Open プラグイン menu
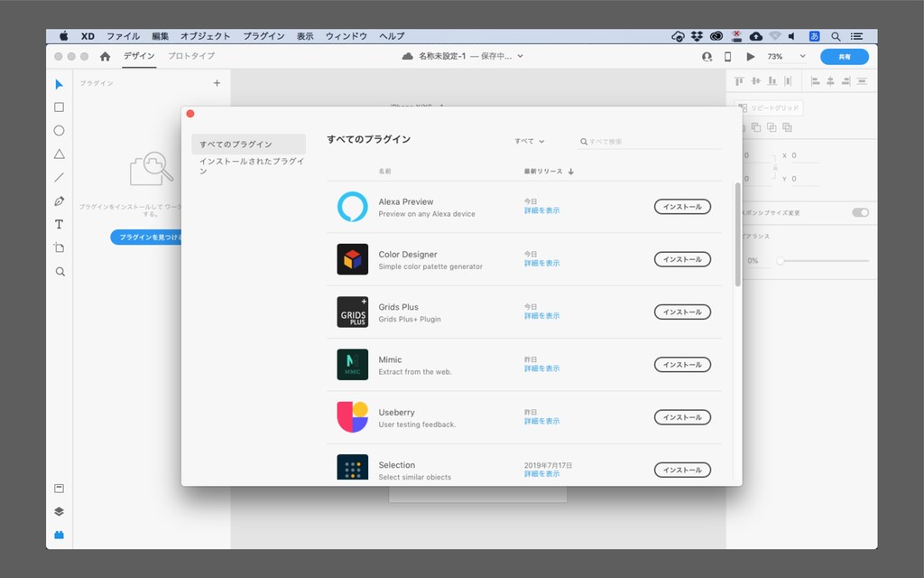 click(264, 36)
